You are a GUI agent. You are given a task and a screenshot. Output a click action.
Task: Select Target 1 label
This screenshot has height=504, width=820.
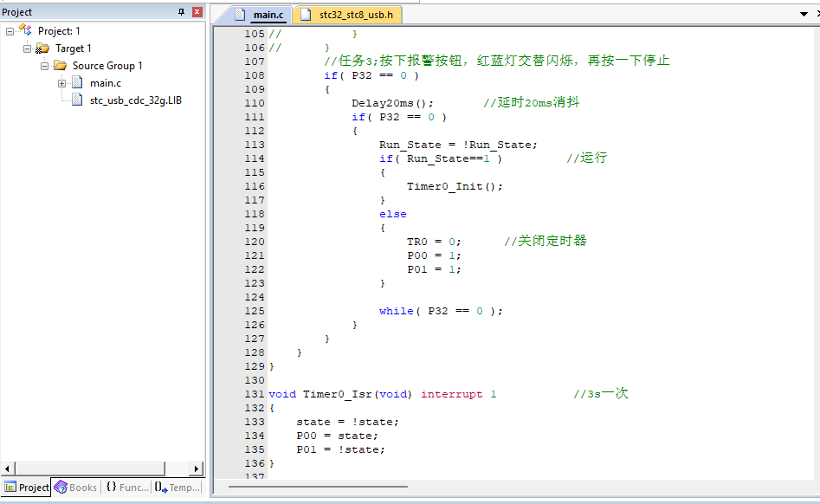(74, 48)
